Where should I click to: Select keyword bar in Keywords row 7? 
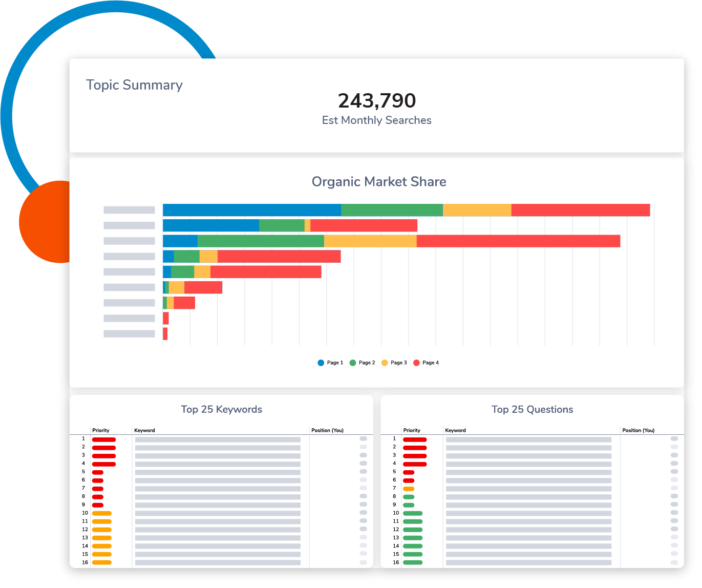tap(218, 489)
